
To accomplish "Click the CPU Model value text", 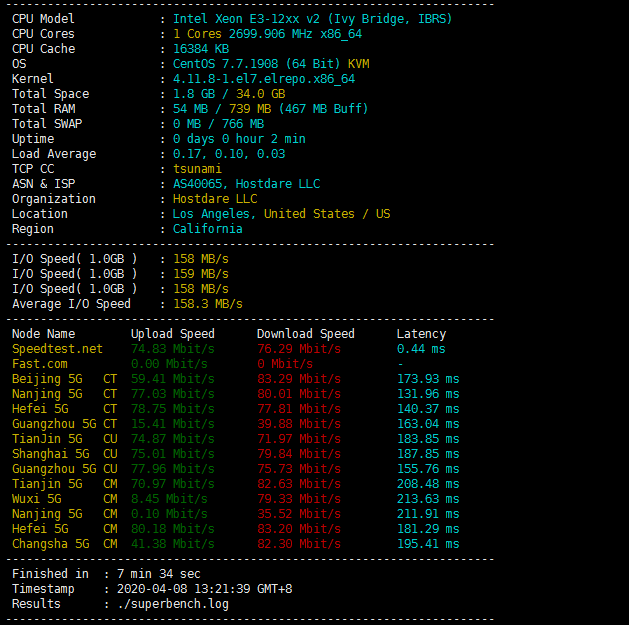I will click(312, 19).
